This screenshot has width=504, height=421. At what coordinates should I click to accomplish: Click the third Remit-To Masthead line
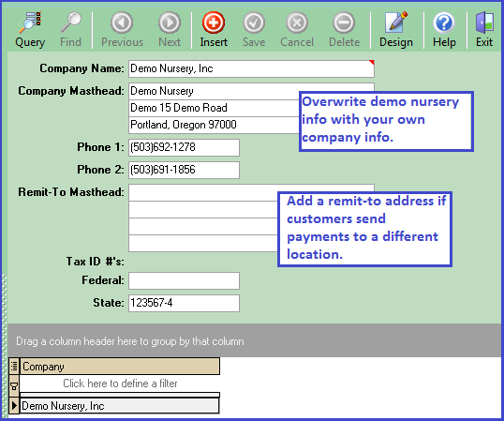203,227
